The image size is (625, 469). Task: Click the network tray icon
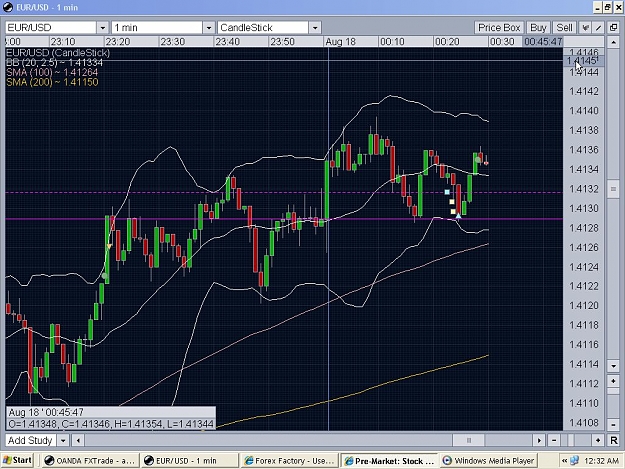click(x=574, y=461)
